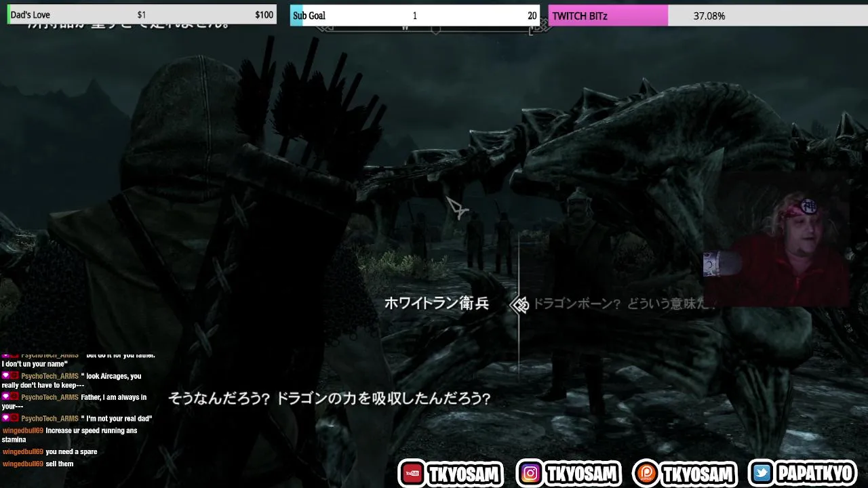Click the chat message "you need a spare"
This screenshot has height=488, width=868.
click(x=71, y=451)
